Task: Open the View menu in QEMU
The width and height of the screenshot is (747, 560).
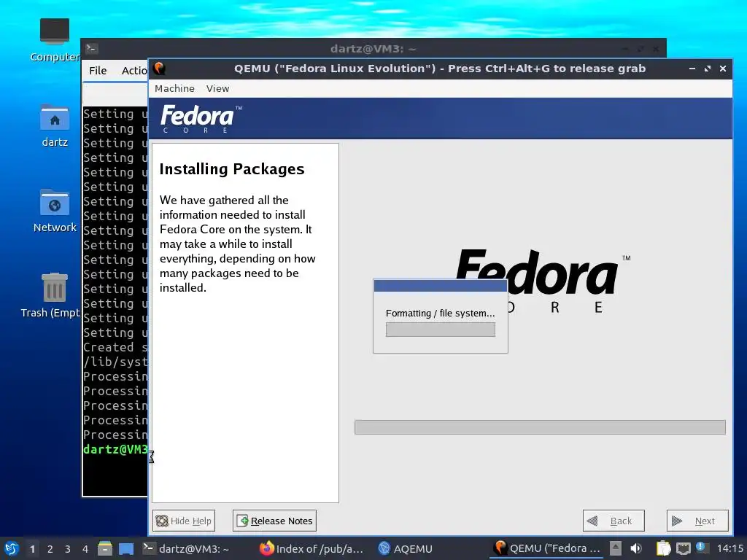Action: coord(217,88)
